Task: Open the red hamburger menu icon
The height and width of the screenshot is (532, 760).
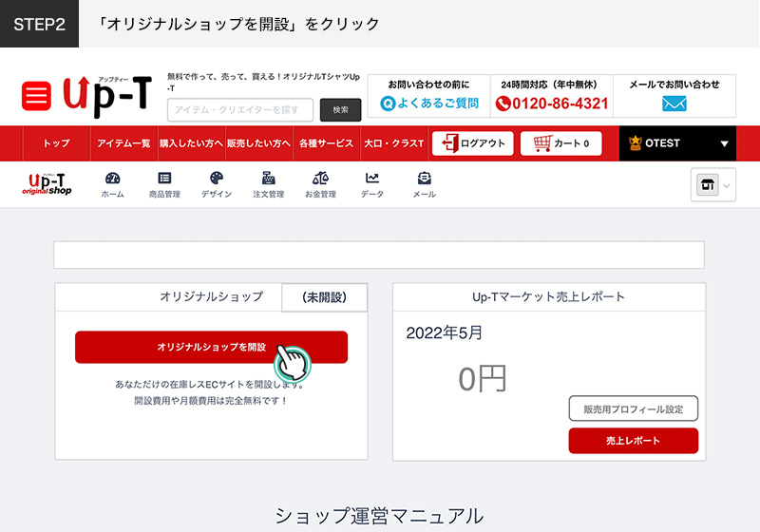Action: pyautogui.click(x=37, y=96)
